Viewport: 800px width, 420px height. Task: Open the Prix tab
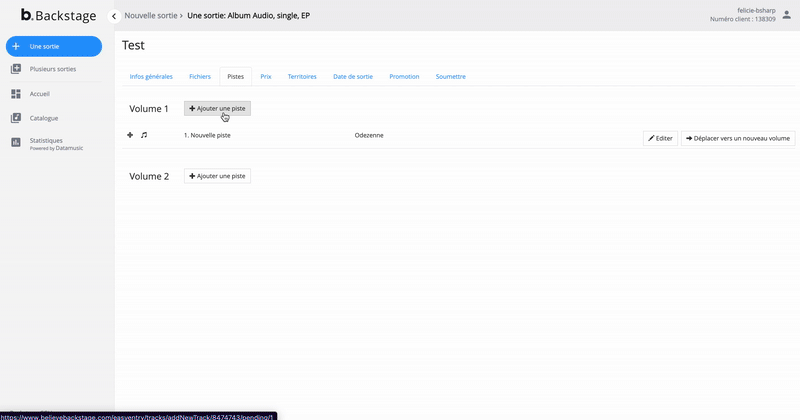click(x=266, y=77)
